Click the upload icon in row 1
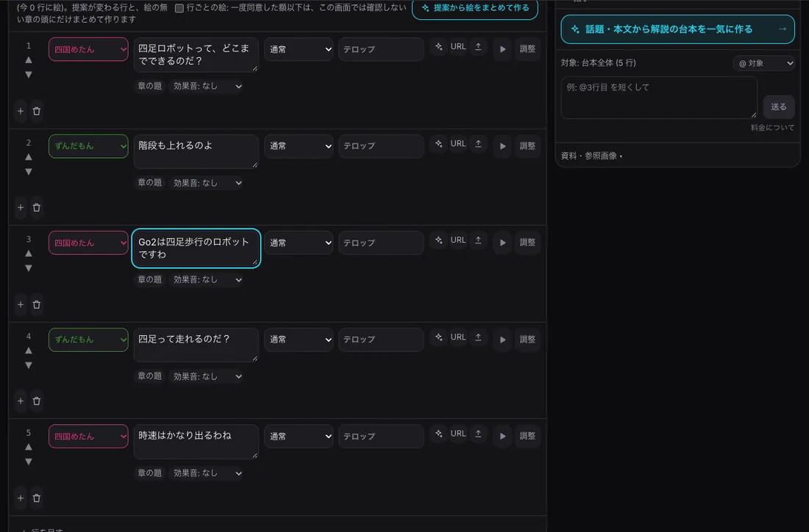809x532 pixels. coord(478,47)
